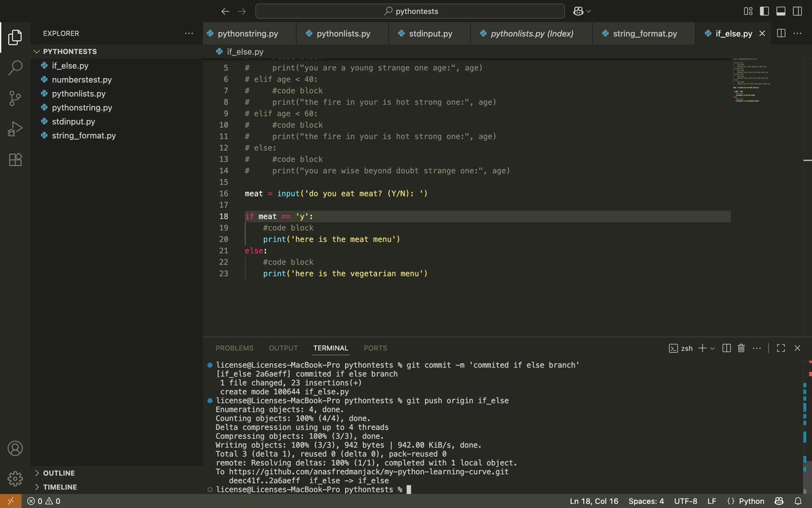This screenshot has height=508, width=812.
Task: Open the Accounts menu icon
Action: (15, 448)
